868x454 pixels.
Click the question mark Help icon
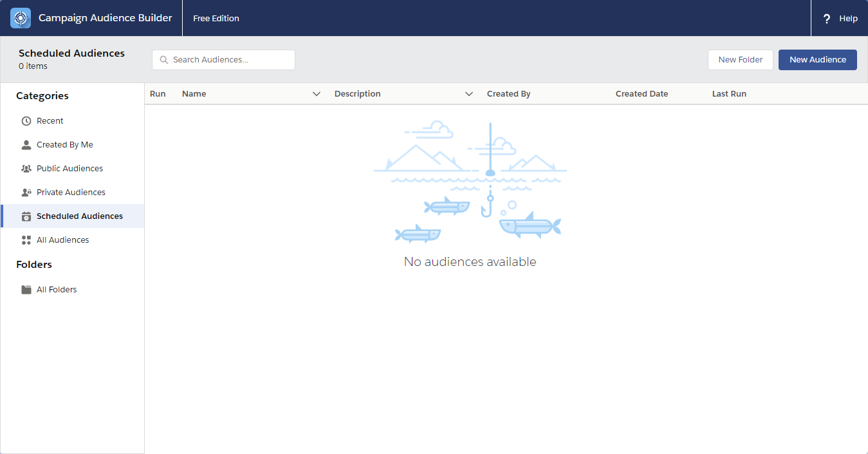tap(826, 18)
